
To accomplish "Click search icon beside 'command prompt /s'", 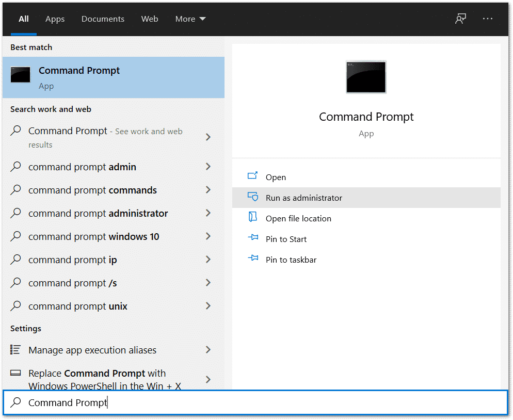I will click(15, 283).
